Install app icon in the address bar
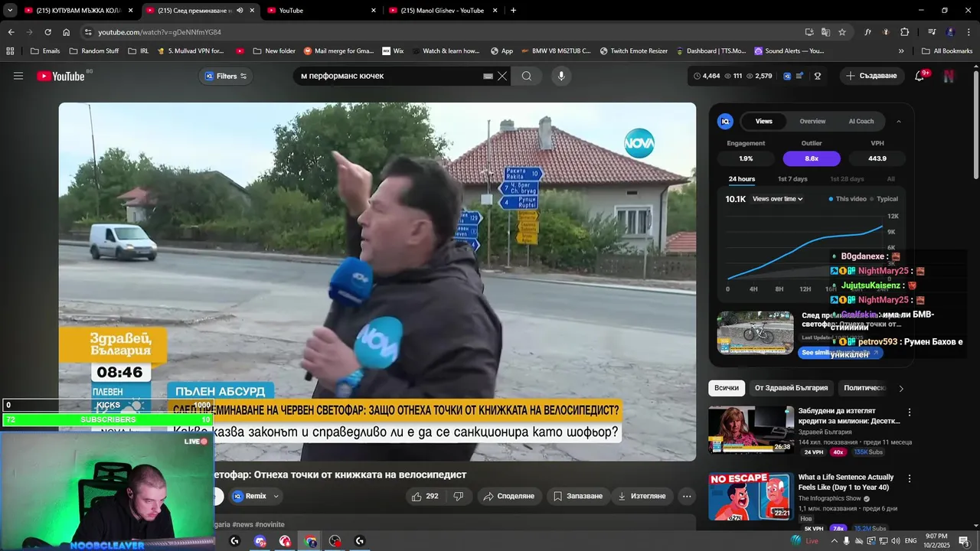The height and width of the screenshot is (551, 980). pos(809,32)
